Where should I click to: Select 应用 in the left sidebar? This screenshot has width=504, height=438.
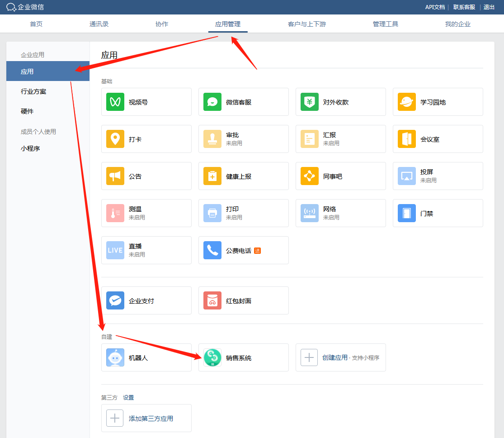point(48,71)
